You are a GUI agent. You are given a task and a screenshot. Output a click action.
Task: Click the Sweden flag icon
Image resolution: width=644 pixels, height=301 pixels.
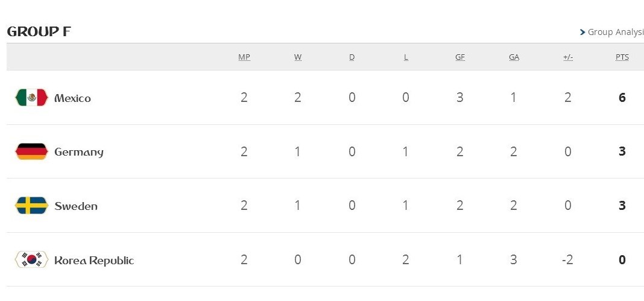coord(31,206)
